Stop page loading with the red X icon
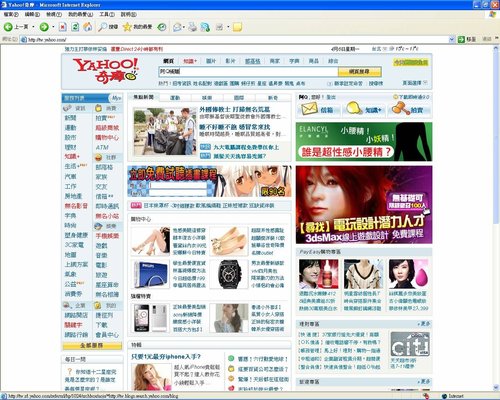500x400 pixels. (62, 27)
